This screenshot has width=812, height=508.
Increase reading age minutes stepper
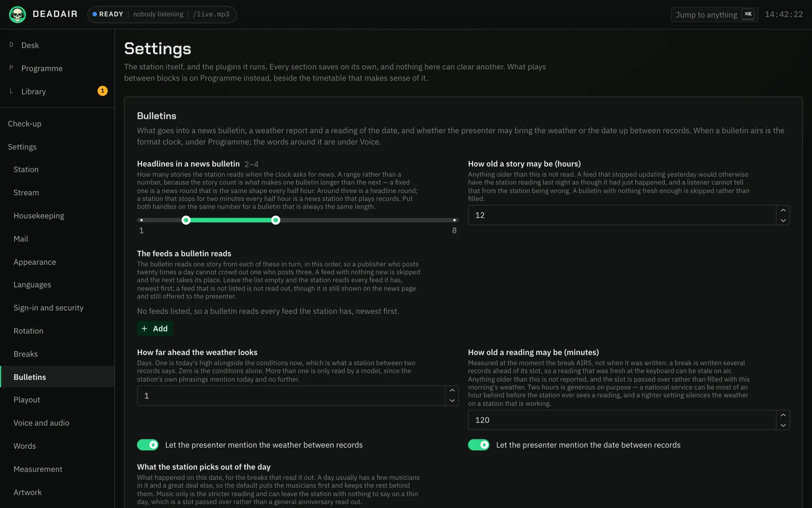tap(783, 415)
